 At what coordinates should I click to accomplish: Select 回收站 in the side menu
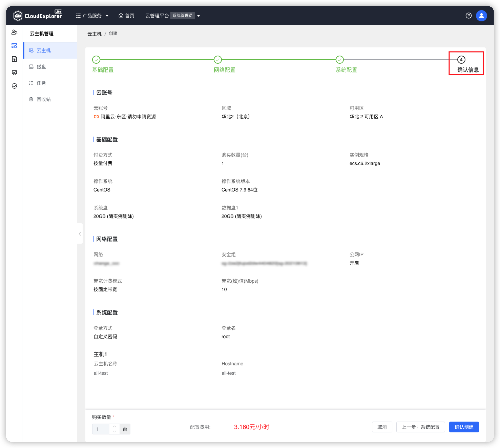click(x=50, y=99)
